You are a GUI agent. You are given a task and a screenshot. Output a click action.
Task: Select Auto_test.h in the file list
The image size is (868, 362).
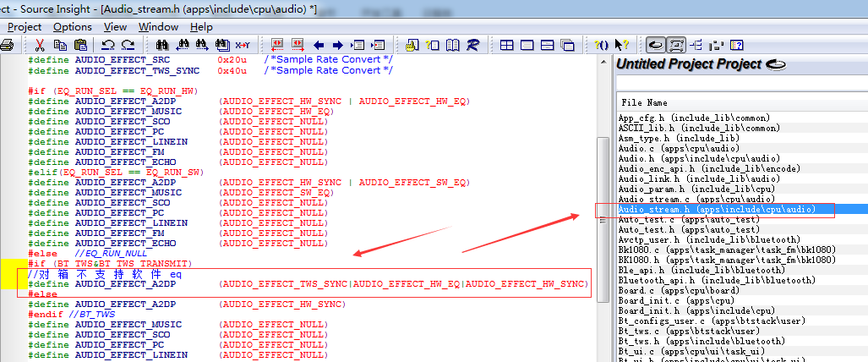pos(689,229)
